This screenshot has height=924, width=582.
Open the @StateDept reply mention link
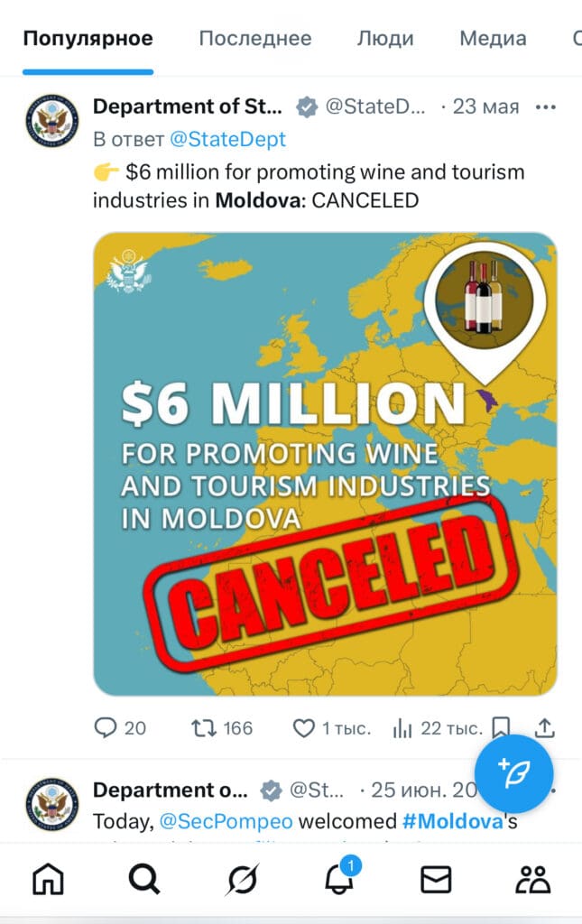(227, 139)
